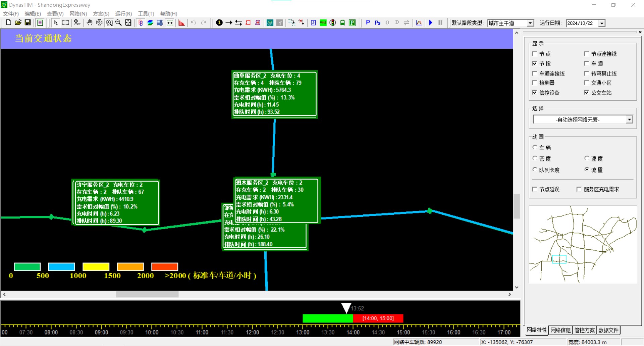This screenshot has width=644, height=346.
Task: Switch to the 管控方案 tab
Action: tap(584, 330)
